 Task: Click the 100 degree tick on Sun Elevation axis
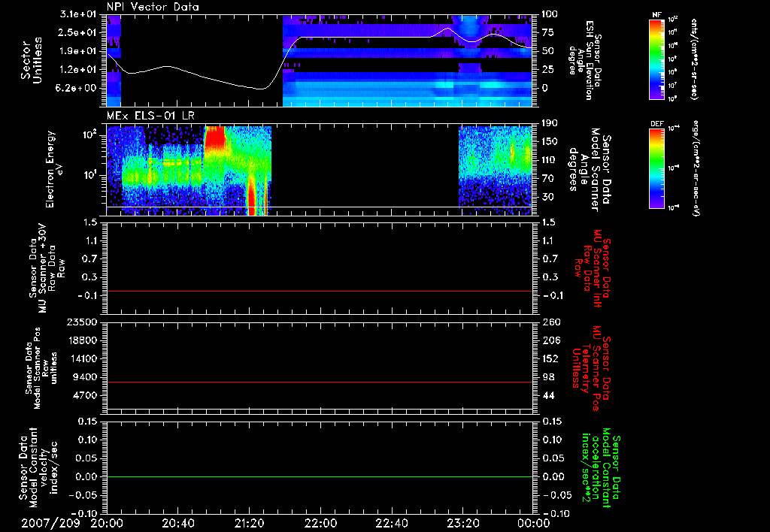tap(550, 14)
